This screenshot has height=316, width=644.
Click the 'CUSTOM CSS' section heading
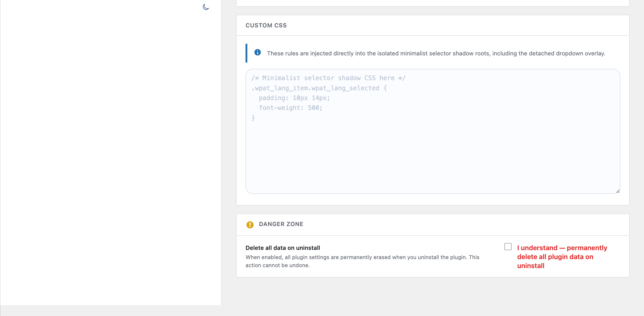tap(266, 25)
